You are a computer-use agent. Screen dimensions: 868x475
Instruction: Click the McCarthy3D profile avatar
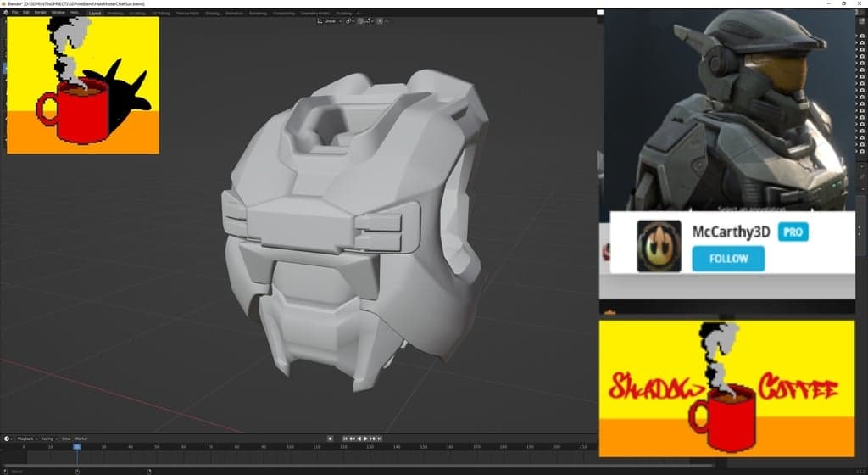point(659,246)
